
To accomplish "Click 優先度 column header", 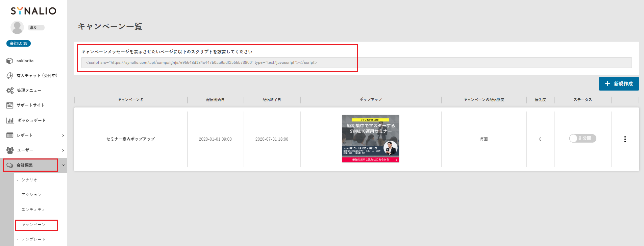I will pos(540,100).
